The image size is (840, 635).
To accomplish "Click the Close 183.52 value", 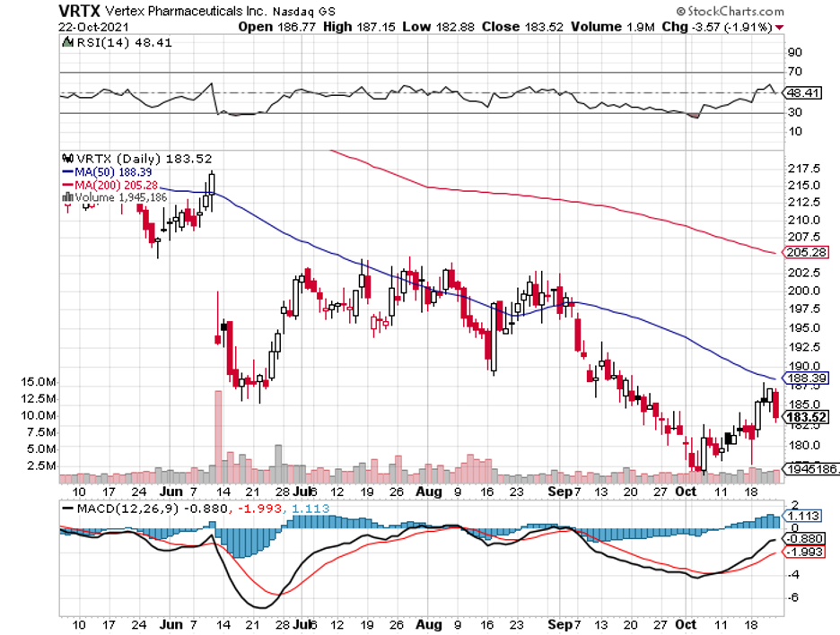I will [522, 27].
